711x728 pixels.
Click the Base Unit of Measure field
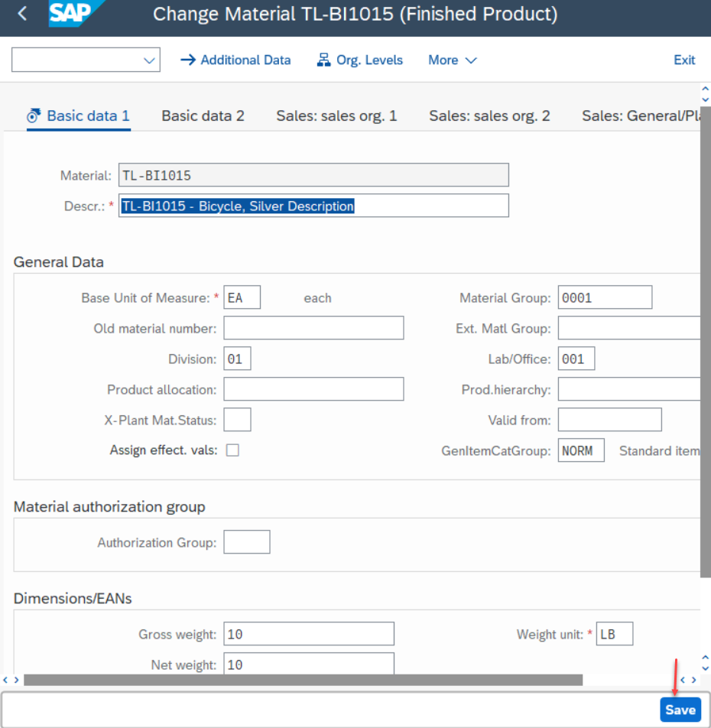coord(242,297)
